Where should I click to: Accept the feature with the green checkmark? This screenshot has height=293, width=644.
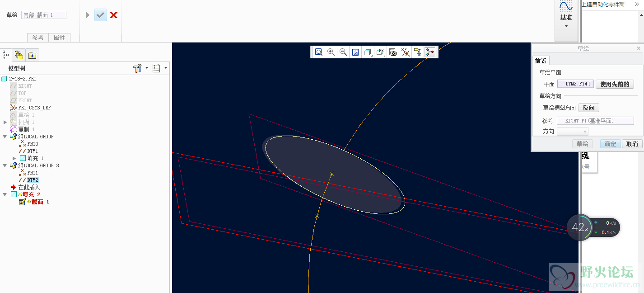pos(100,15)
